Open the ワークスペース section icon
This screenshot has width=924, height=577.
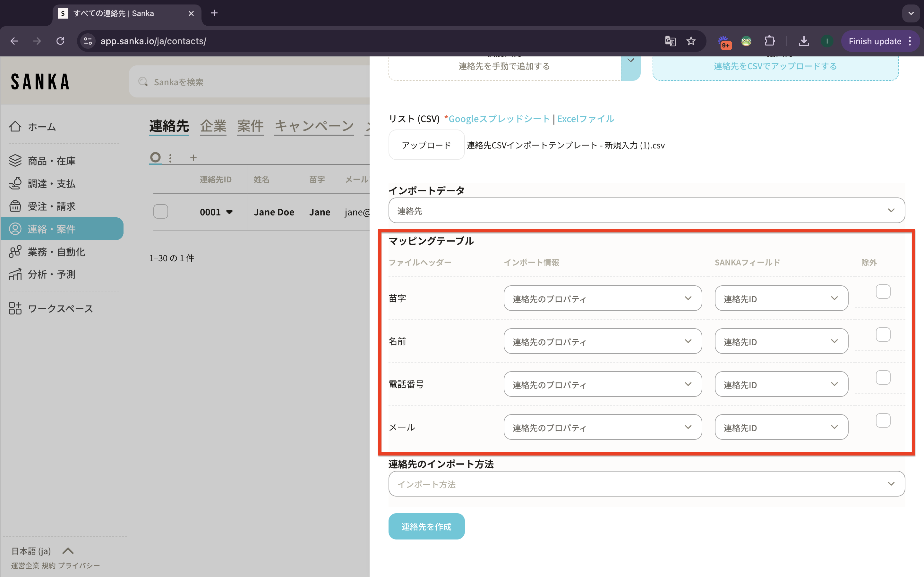[x=15, y=308]
